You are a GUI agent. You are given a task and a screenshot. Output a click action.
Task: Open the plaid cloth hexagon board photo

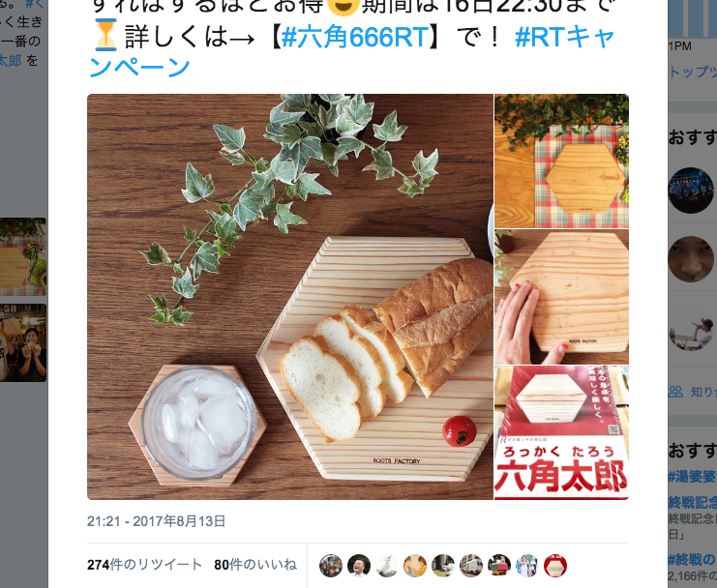(561, 161)
